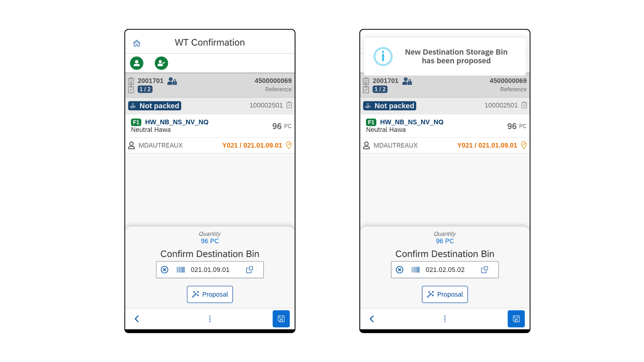Clear the 021.01.09.01 destination bin field
This screenshot has width=644, height=362.
click(x=164, y=270)
